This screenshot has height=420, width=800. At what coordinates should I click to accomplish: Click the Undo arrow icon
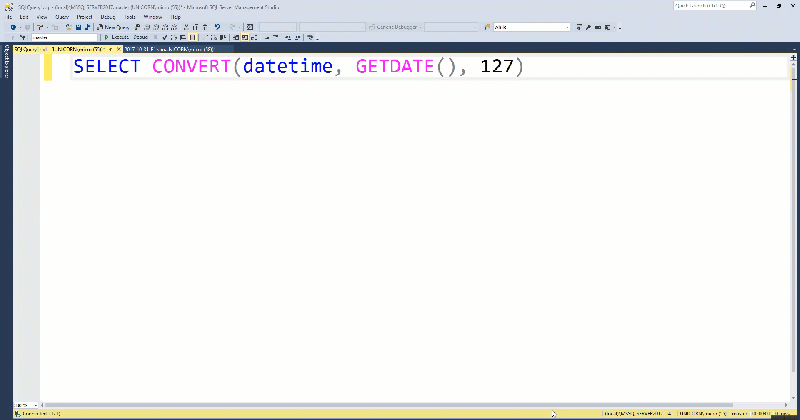click(217, 27)
